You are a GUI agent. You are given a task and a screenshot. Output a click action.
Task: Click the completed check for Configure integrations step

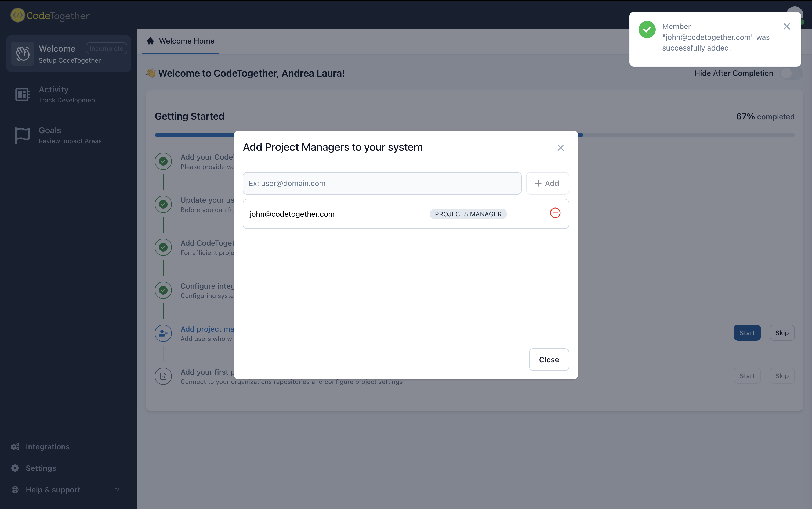[x=163, y=290]
